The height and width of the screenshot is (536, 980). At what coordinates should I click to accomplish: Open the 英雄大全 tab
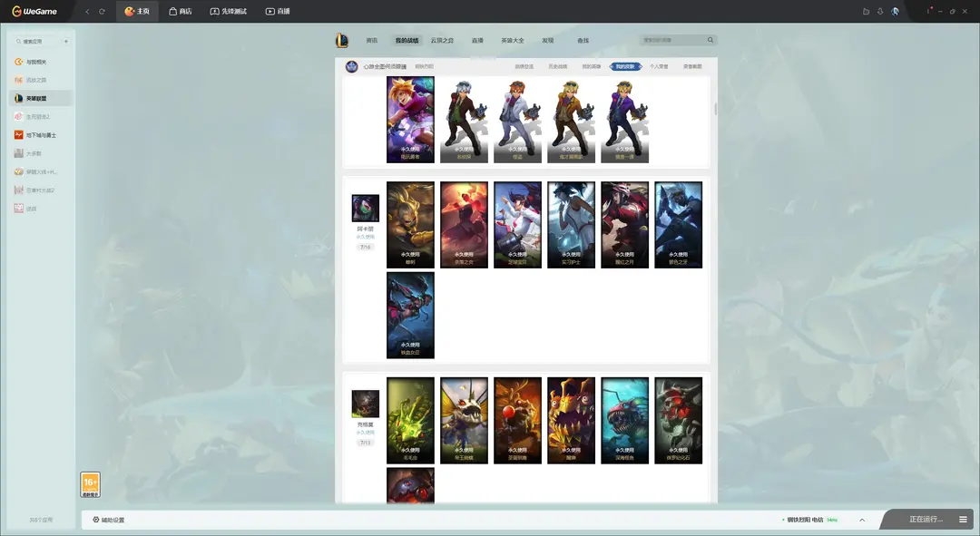coord(513,41)
